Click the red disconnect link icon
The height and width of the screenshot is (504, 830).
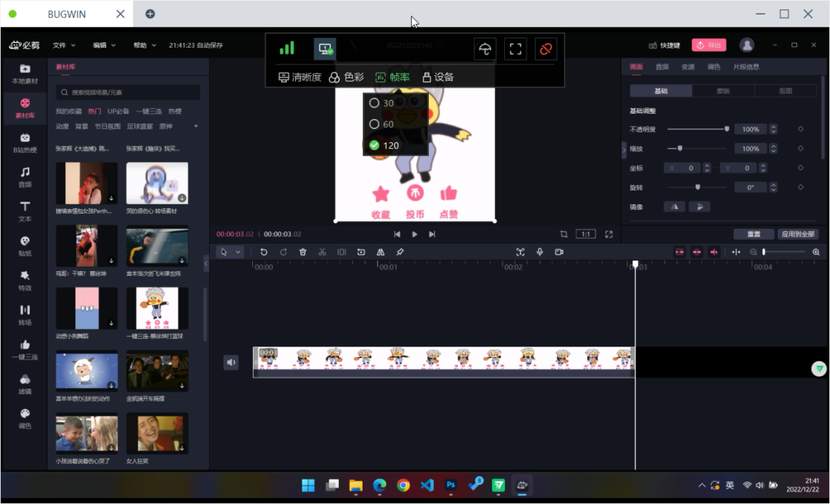pos(546,49)
